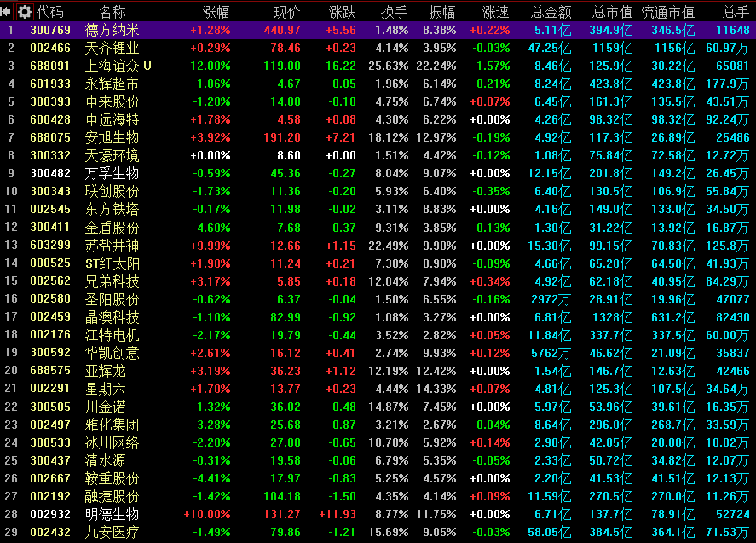Image resolution: width=756 pixels, height=543 pixels.
Task: Select stock name 九安医疗
Action: (112, 533)
